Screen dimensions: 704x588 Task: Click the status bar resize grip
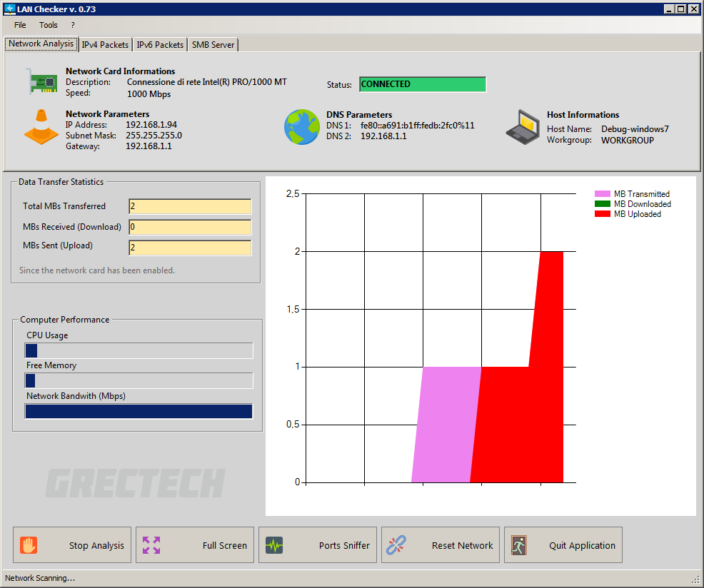coord(696,581)
